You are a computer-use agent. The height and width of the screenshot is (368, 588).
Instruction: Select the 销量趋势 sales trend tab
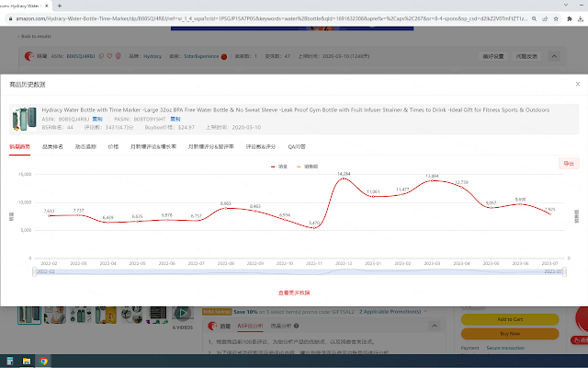click(x=19, y=147)
